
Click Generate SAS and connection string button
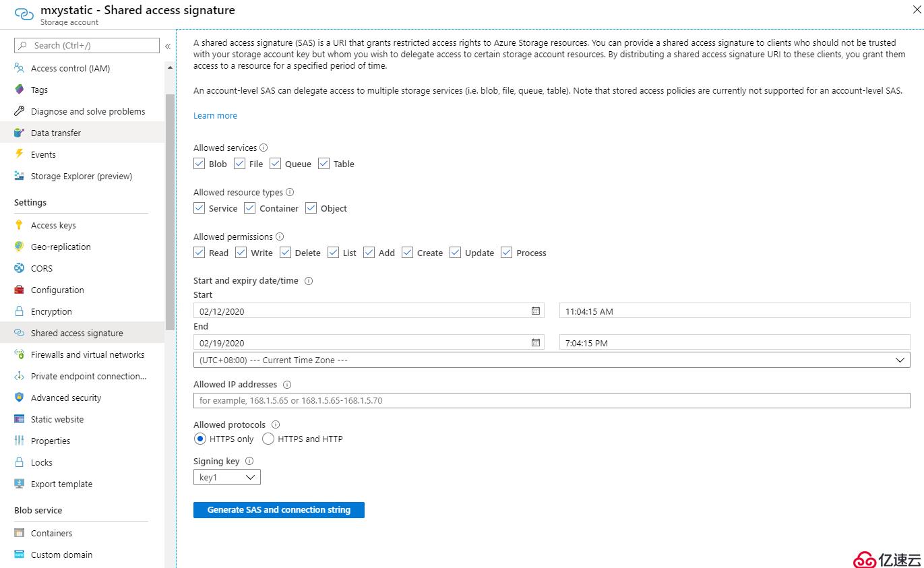pyautogui.click(x=279, y=510)
